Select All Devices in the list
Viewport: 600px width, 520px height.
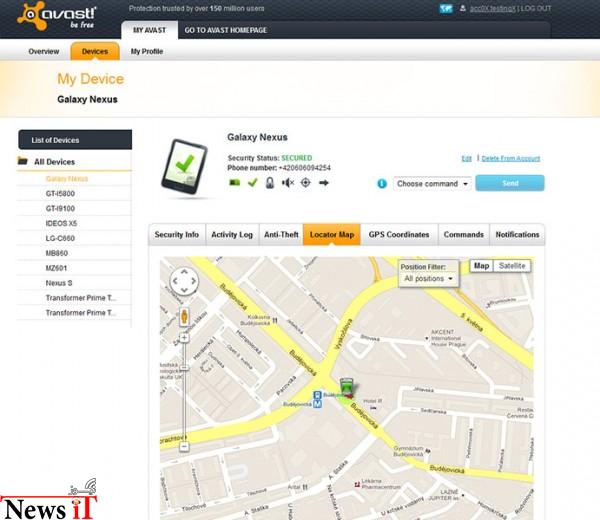coord(54,162)
